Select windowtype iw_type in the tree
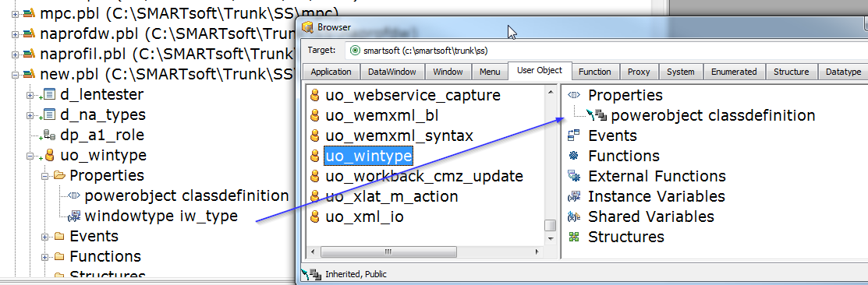868x285 pixels. [161, 216]
